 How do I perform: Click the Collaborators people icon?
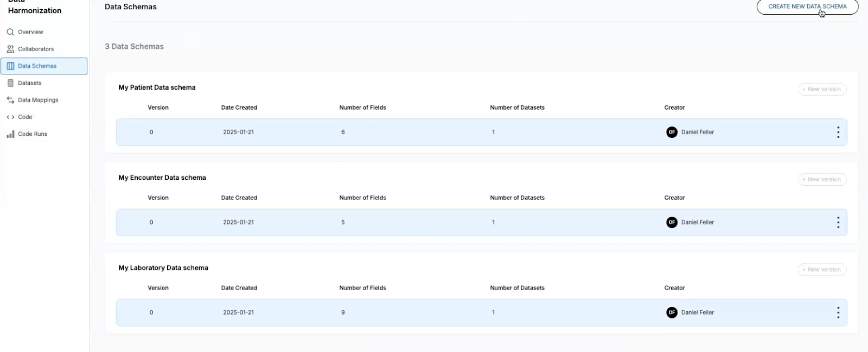point(10,49)
